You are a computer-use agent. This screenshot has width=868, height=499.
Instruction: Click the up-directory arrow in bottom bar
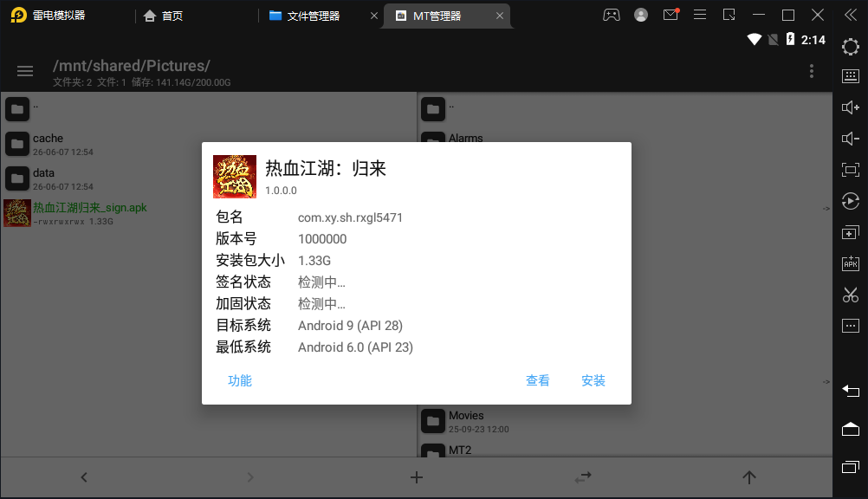(749, 477)
